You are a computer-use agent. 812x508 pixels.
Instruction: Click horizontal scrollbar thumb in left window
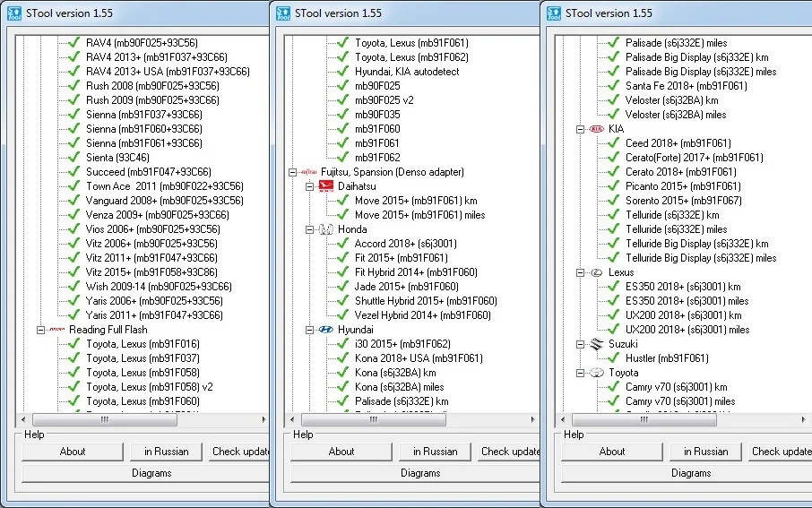(105, 419)
